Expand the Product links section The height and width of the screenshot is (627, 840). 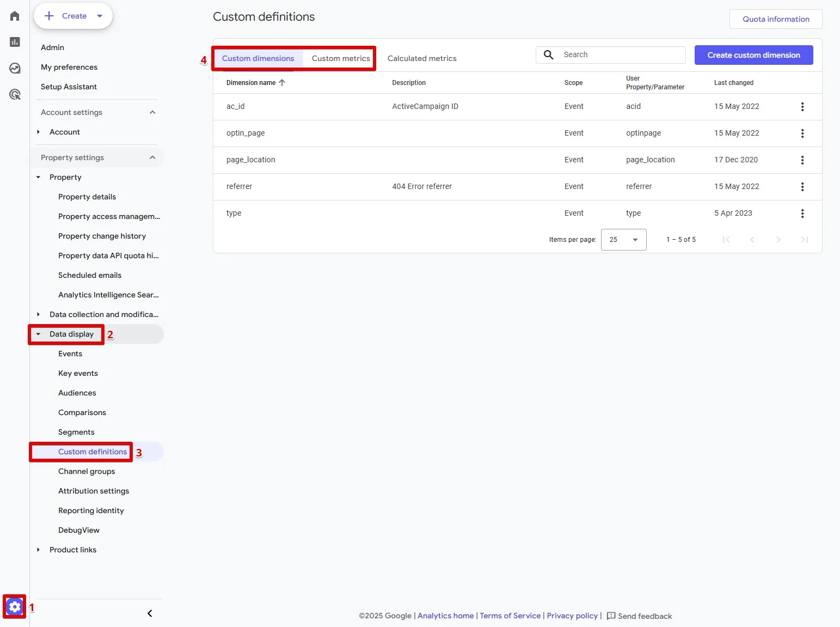coord(38,550)
